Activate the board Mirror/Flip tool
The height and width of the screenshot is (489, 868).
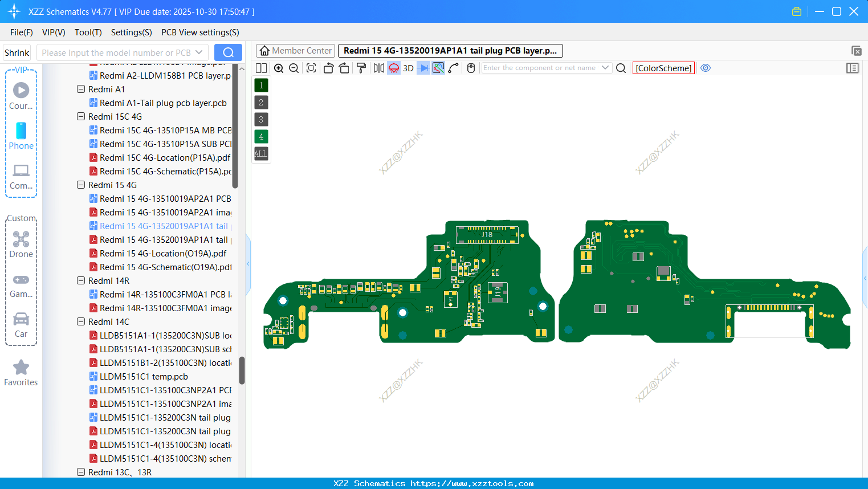[x=378, y=68]
